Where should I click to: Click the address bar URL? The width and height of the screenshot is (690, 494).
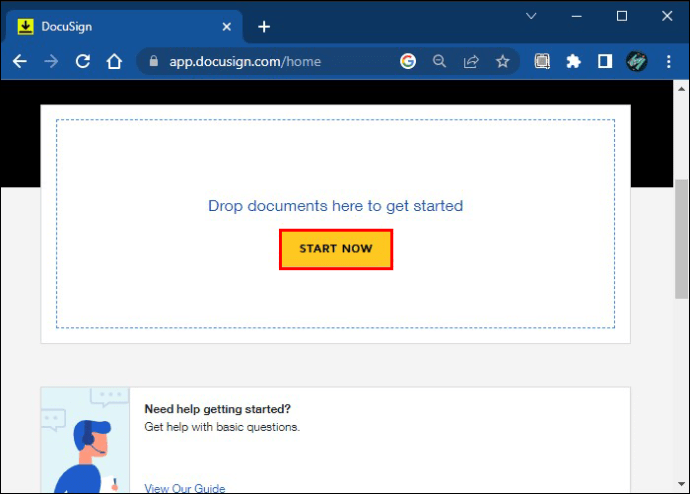245,61
